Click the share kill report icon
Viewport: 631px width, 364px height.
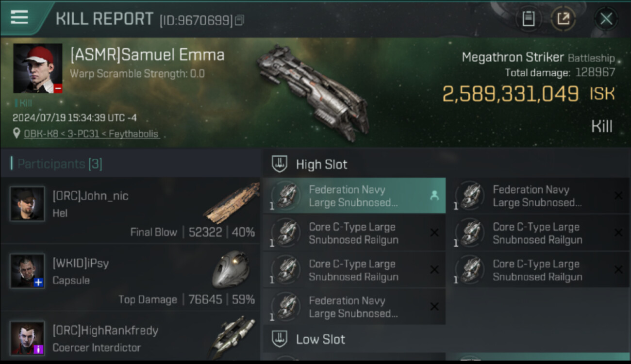[563, 19]
